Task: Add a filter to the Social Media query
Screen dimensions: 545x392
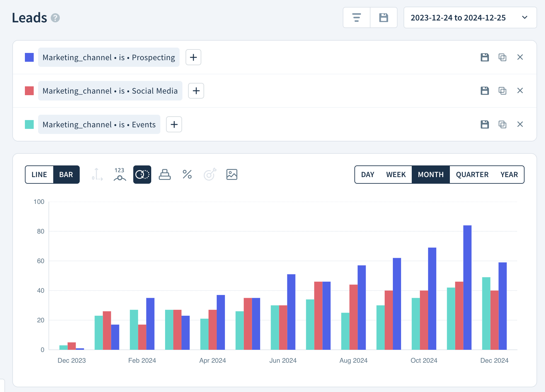Action: (x=196, y=91)
